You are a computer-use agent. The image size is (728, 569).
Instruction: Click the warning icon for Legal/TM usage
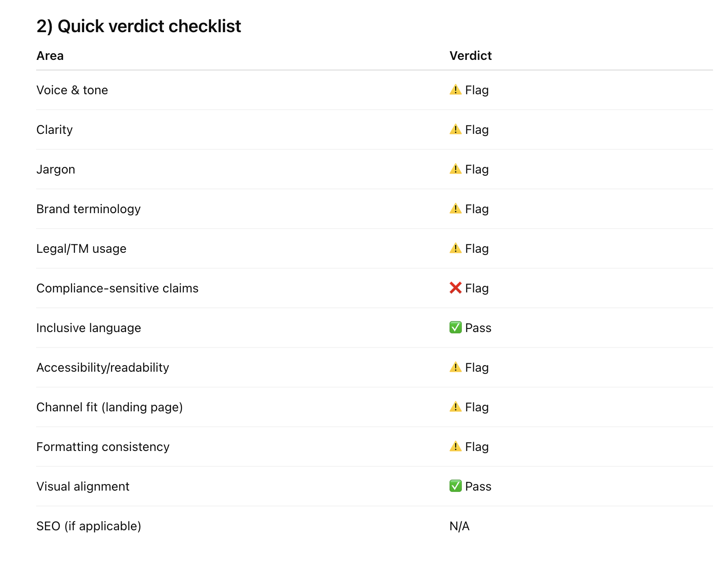(455, 248)
